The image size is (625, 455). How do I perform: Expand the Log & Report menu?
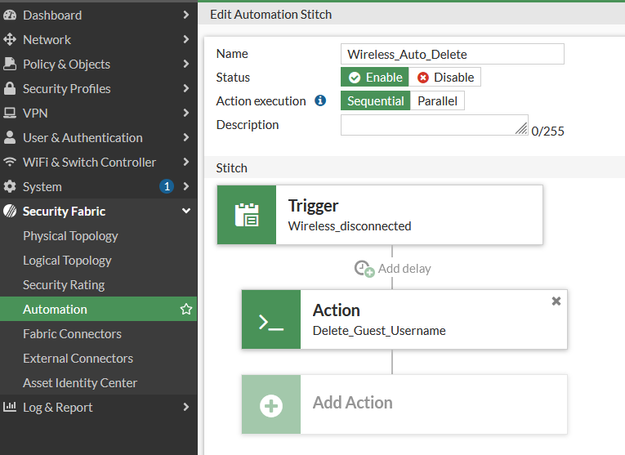tap(186, 407)
